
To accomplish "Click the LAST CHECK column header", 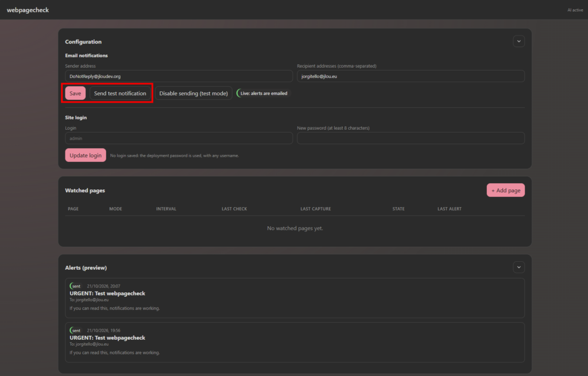I will (x=234, y=209).
